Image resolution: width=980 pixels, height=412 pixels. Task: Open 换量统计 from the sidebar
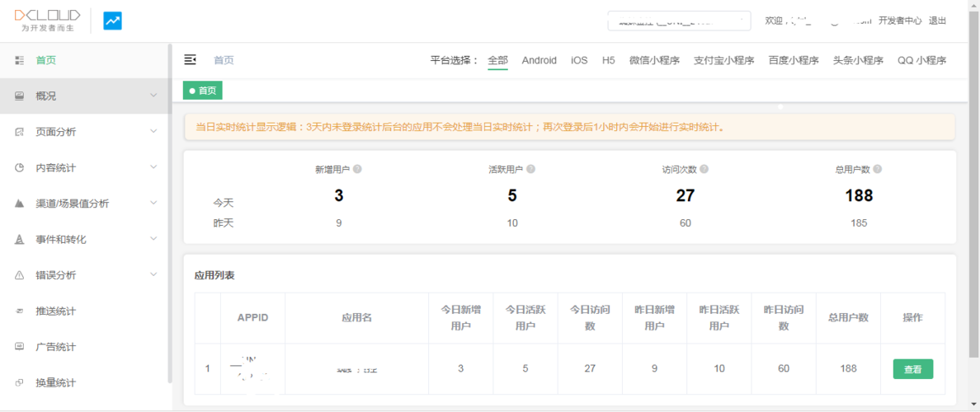click(x=55, y=383)
